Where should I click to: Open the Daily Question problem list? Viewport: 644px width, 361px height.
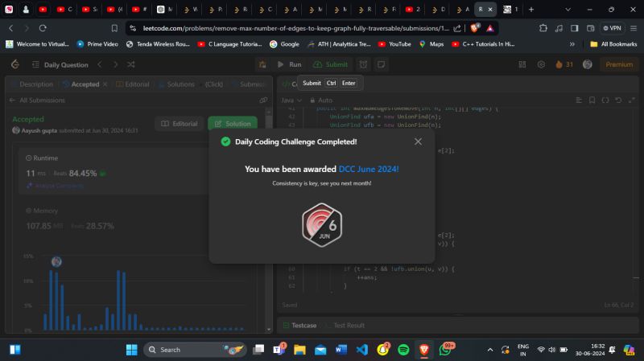(60, 65)
